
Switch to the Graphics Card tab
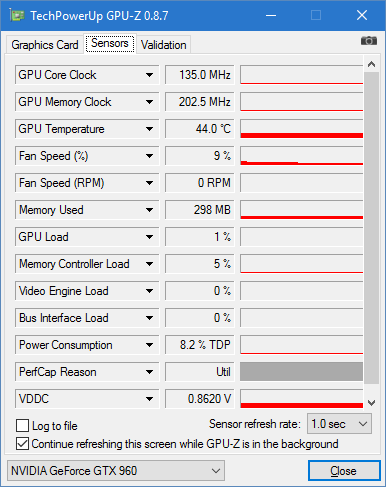[45, 45]
